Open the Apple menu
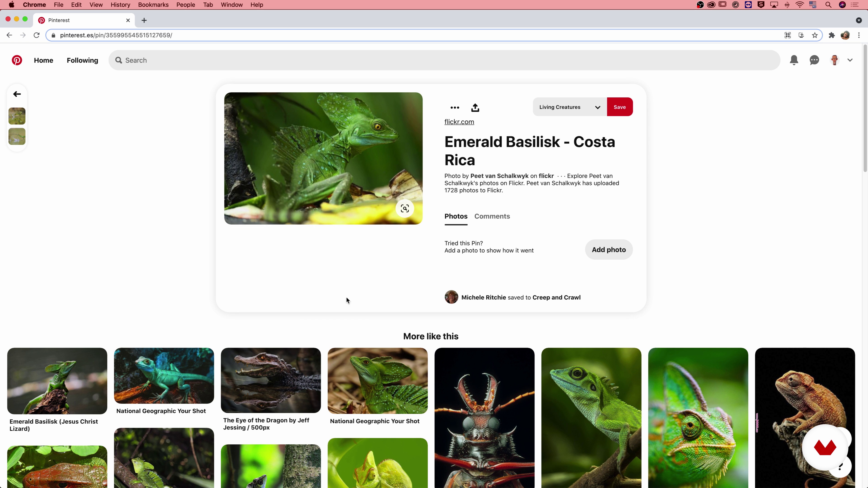Image resolution: width=868 pixels, height=488 pixels. pos(12,5)
